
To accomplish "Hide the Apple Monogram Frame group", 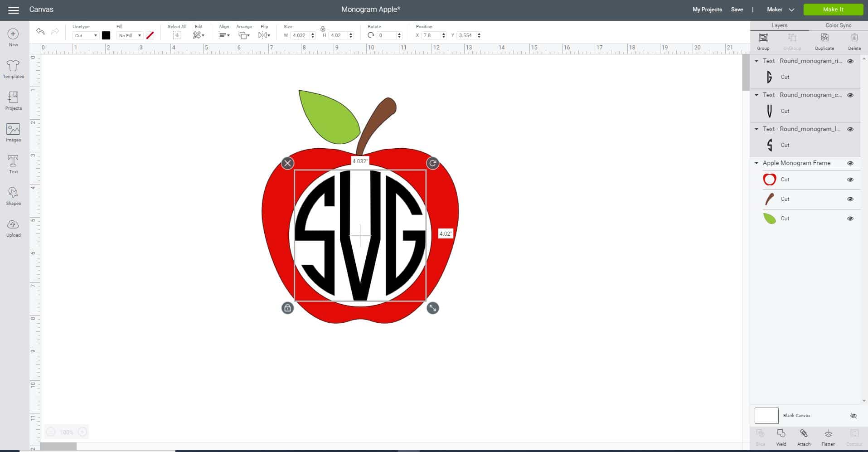I will pos(850,163).
